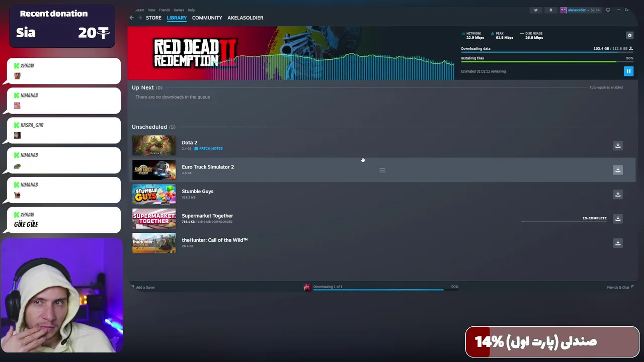Click the Recent donation Sia panel
644x362 pixels.
[62, 26]
